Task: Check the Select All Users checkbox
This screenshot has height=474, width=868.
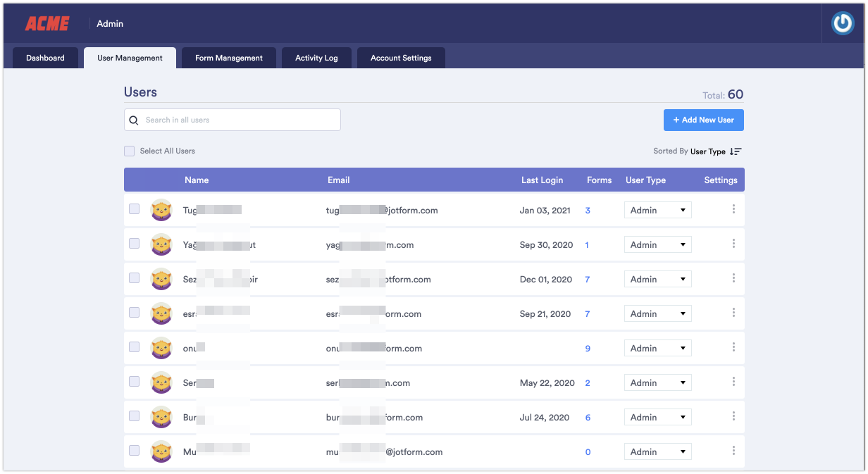Action: point(129,151)
